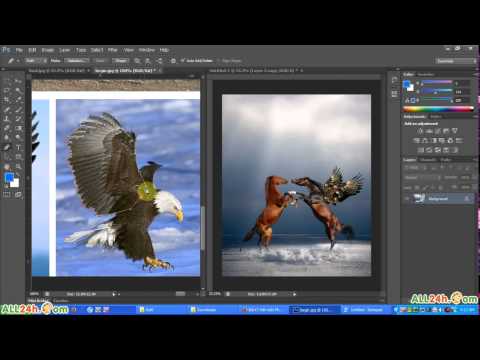Screen dimensions: 480x360
Task: Switch to the Swatches tab
Action: coord(426,74)
